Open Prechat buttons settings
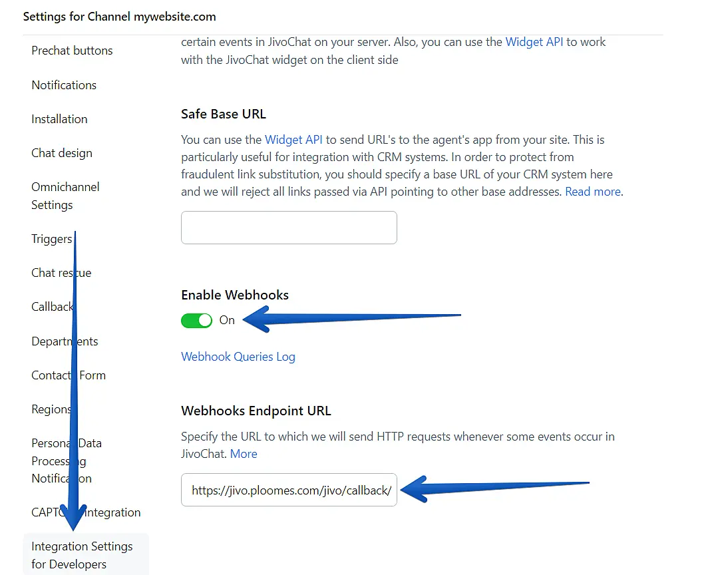 pyautogui.click(x=72, y=51)
